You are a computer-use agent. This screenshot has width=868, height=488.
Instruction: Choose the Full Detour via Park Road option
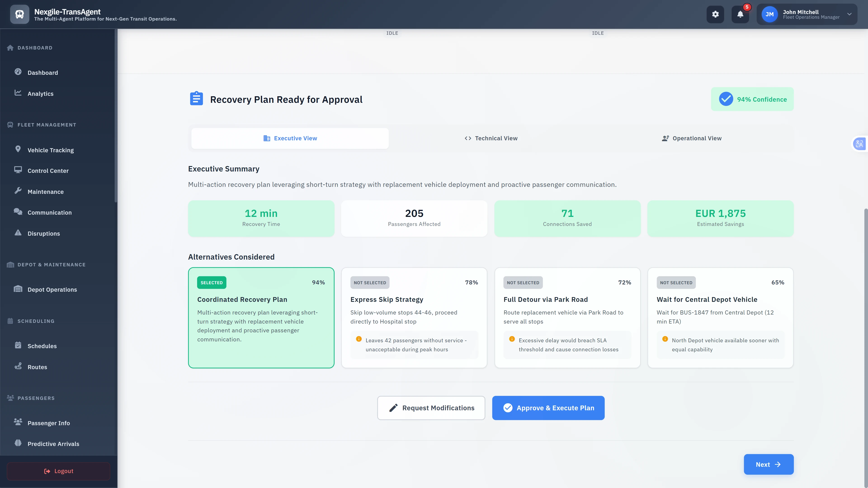tap(567, 317)
